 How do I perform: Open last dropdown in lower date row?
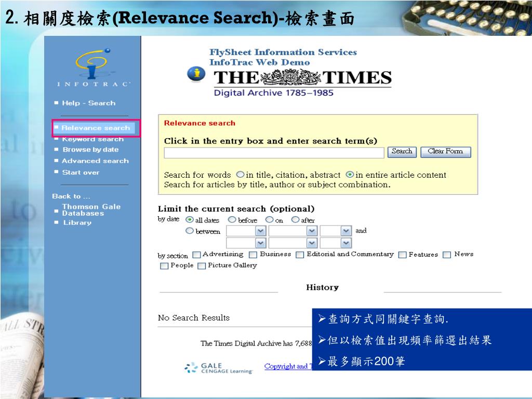coord(336,243)
